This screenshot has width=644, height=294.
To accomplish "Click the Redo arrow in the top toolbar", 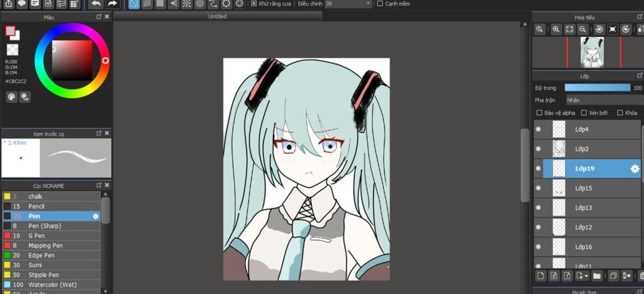I will tap(112, 4).
